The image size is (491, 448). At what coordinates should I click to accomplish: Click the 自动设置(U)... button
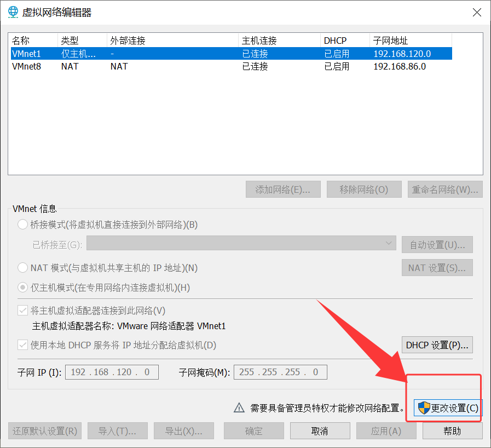[x=437, y=245]
